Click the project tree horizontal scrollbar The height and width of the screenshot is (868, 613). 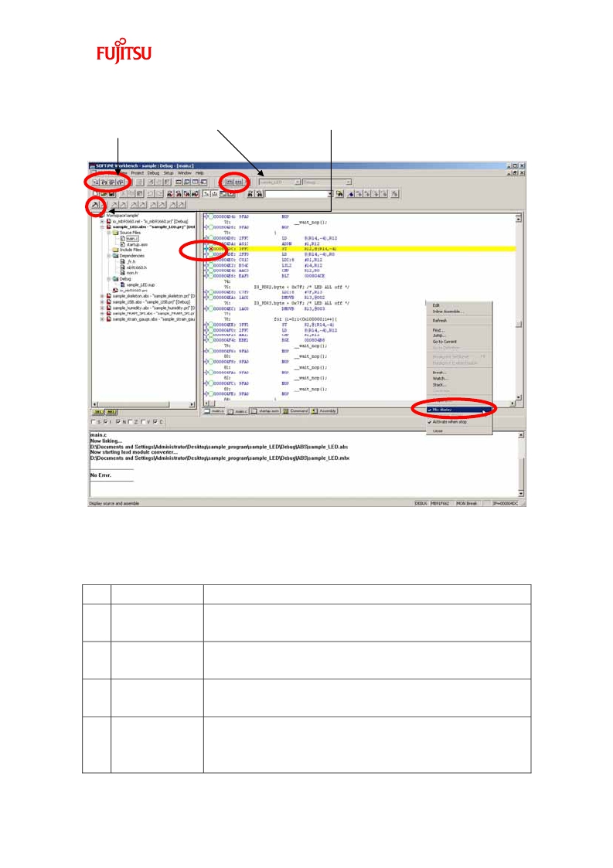(x=143, y=405)
